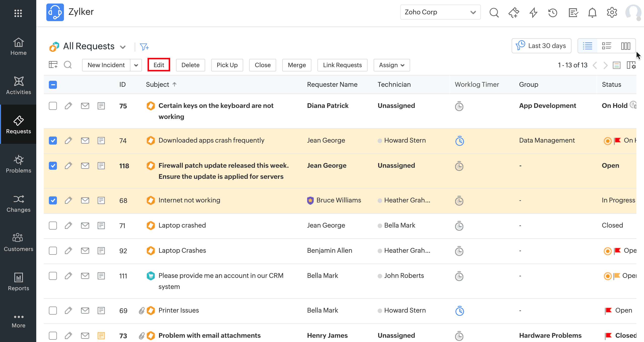The image size is (644, 342).
Task: Start worklog timer for request 74
Action: click(459, 141)
